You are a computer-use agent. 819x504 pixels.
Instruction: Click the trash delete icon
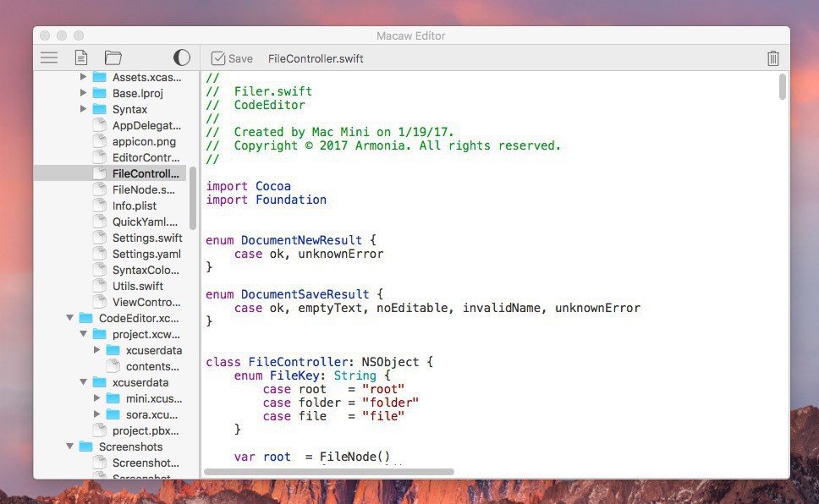tap(772, 58)
